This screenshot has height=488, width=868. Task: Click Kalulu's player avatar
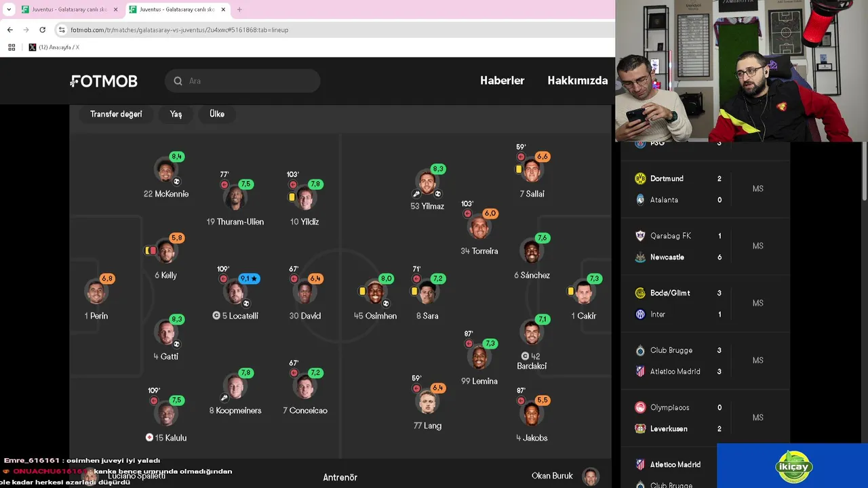click(x=166, y=414)
